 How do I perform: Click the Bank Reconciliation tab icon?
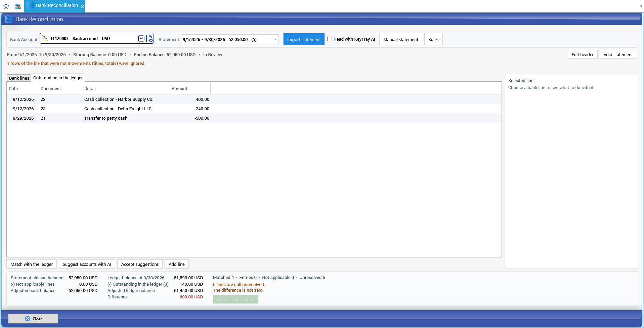(x=30, y=5)
